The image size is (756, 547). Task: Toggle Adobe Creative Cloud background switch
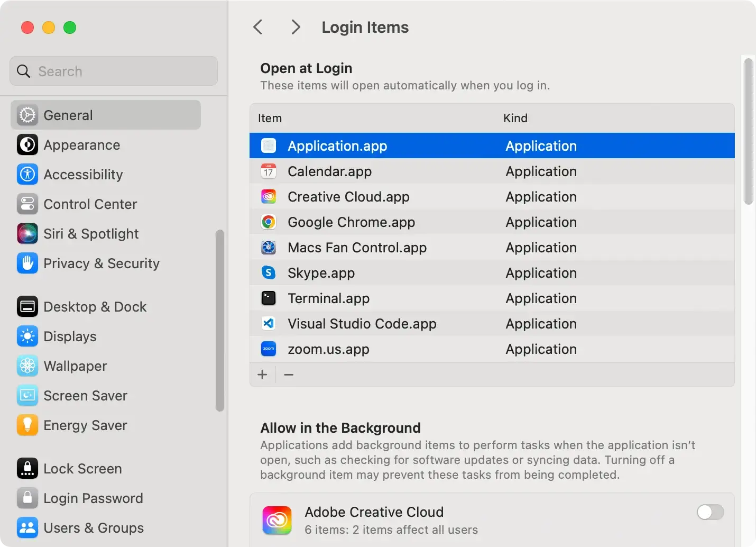tap(710, 512)
